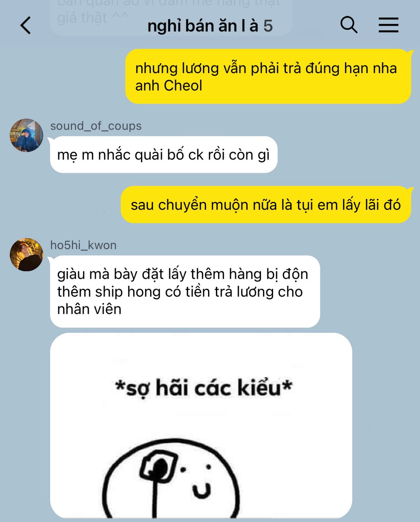Select the yellow message "nhưng lương vẫn phải trả"
Image resolution: width=420 pixels, height=522 pixels.
point(268,77)
